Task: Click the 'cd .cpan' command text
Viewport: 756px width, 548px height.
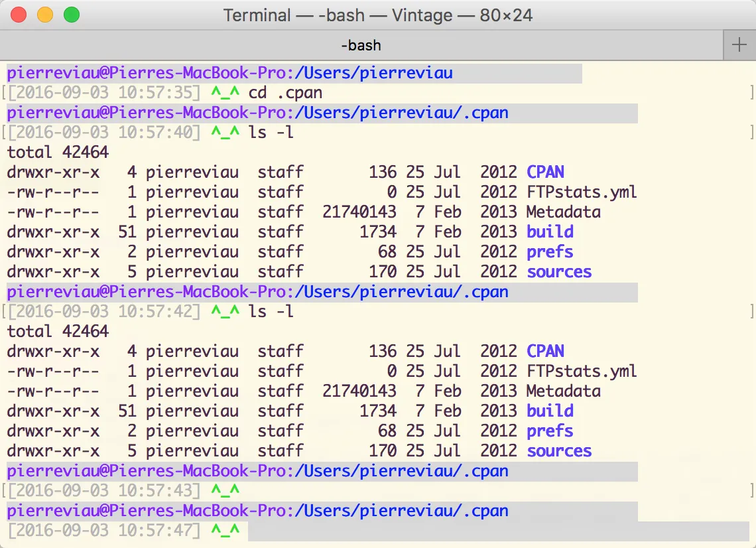Action: pos(285,93)
